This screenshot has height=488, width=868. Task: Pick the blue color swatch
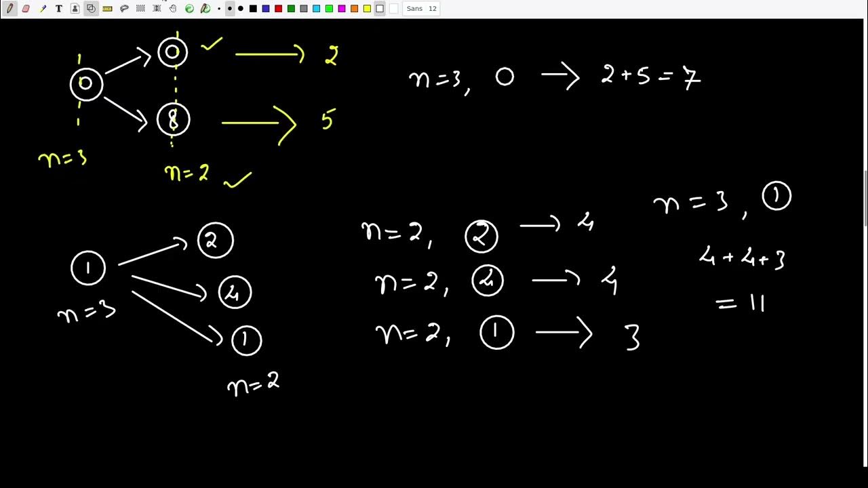tap(266, 8)
